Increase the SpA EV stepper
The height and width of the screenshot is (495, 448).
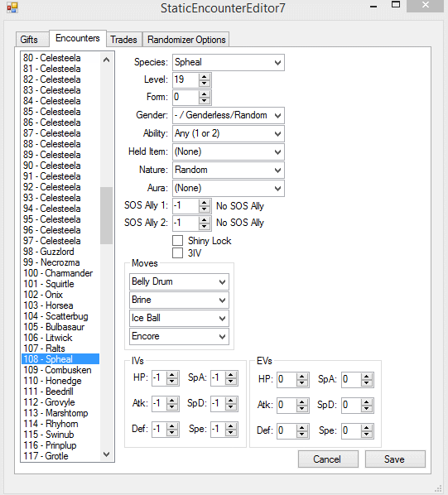(367, 377)
